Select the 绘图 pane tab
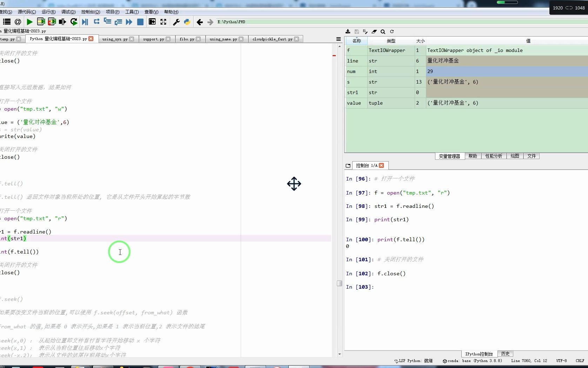 pos(515,156)
